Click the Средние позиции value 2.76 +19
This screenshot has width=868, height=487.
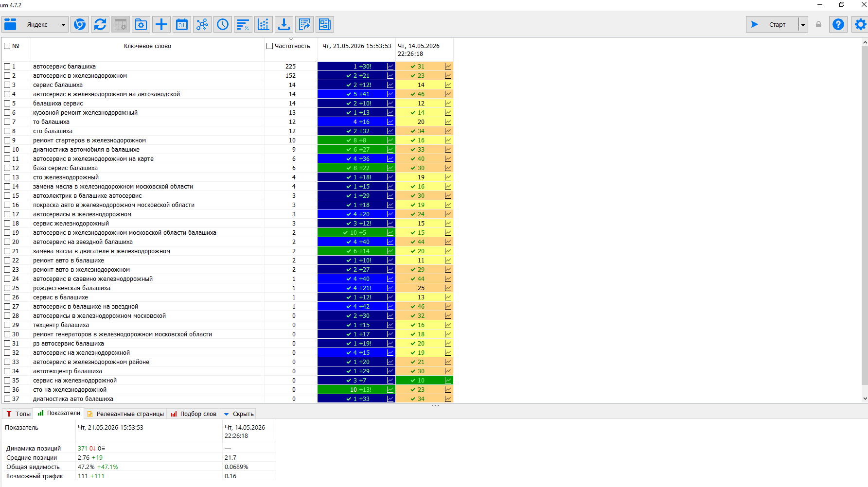tap(90, 457)
